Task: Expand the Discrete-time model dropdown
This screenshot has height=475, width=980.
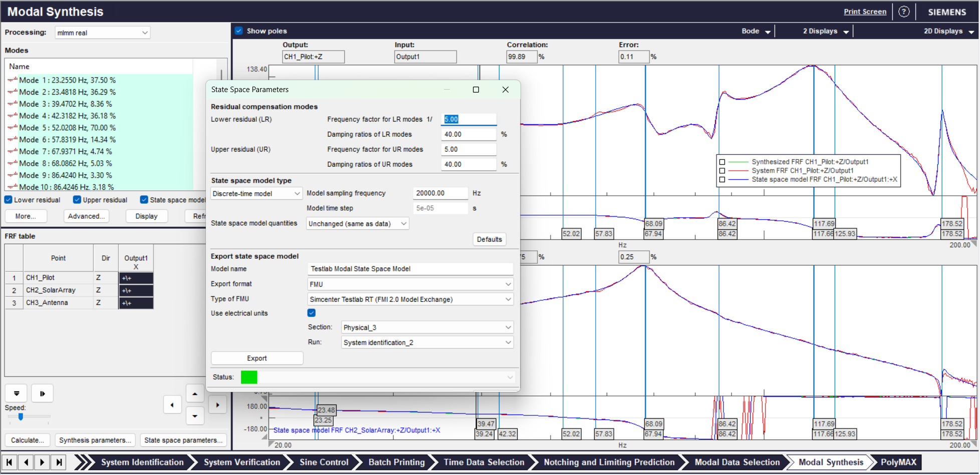Action: pyautogui.click(x=256, y=194)
